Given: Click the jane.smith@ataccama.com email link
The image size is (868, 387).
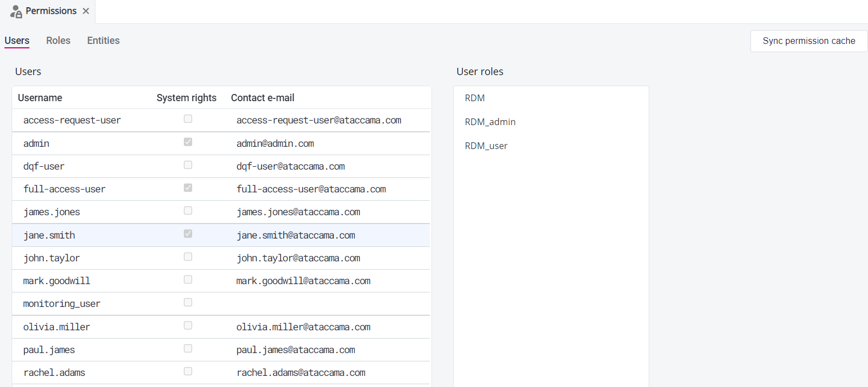Looking at the screenshot, I should 295,235.
